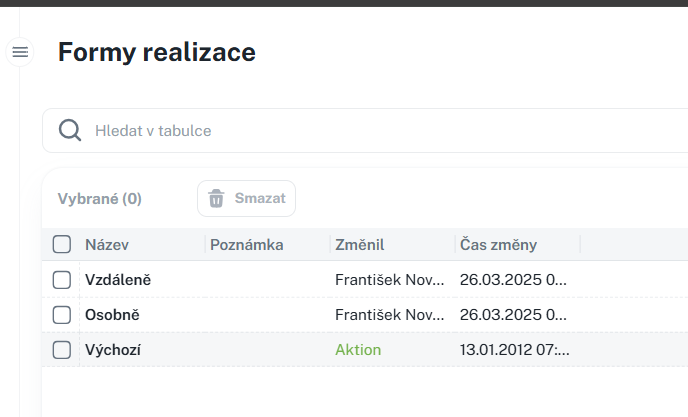Viewport: 688px width, 417px height.
Task: Click the Smazat delete button
Action: [x=247, y=198]
